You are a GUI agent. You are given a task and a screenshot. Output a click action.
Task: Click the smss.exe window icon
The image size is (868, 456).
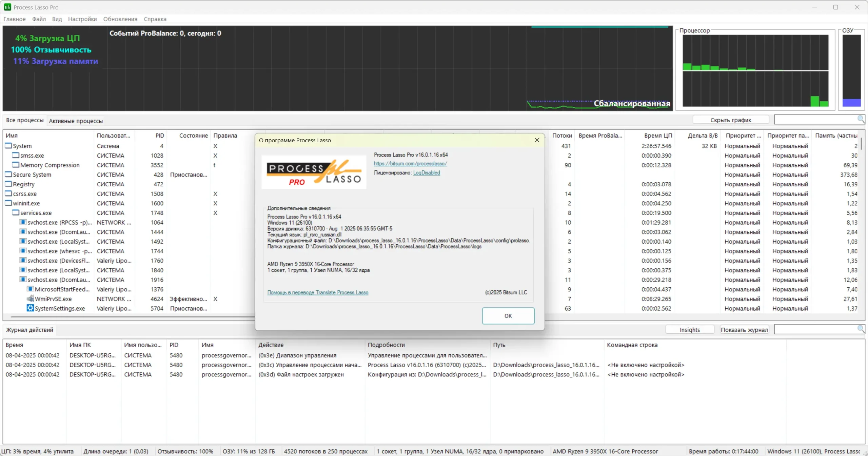coord(16,155)
